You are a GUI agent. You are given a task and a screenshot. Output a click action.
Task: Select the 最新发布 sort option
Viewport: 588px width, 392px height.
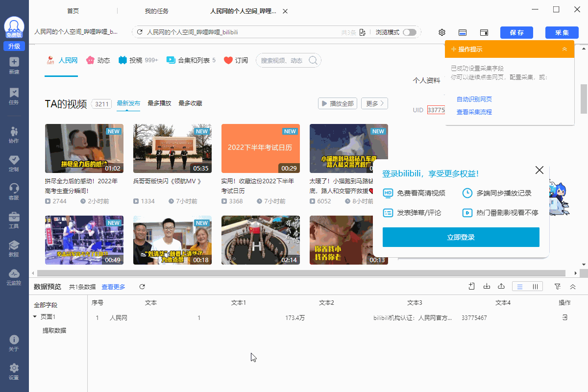coord(128,103)
